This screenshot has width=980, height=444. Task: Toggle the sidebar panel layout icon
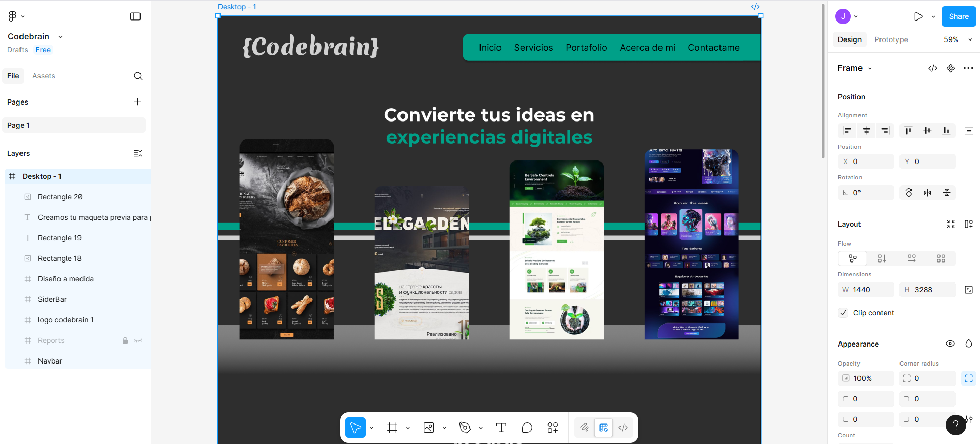pyautogui.click(x=135, y=16)
